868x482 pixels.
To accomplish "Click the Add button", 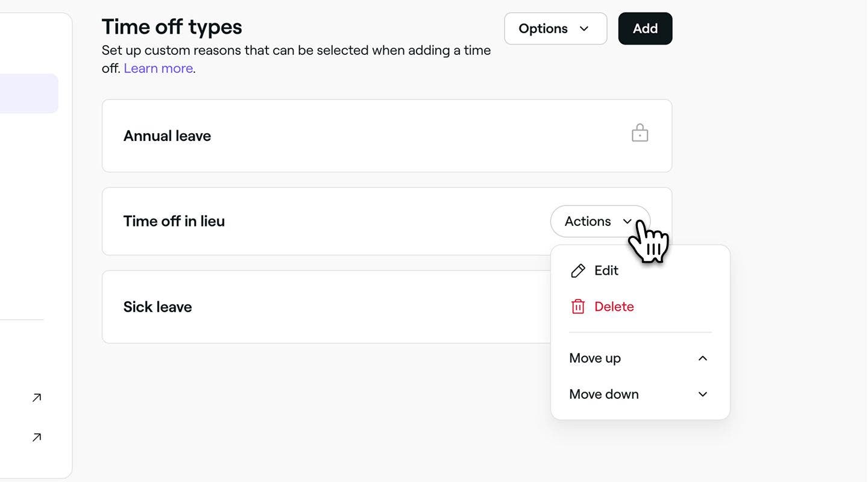I will (645, 28).
